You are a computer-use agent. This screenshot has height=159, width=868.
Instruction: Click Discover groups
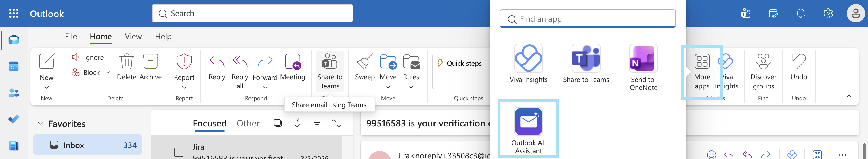(763, 71)
